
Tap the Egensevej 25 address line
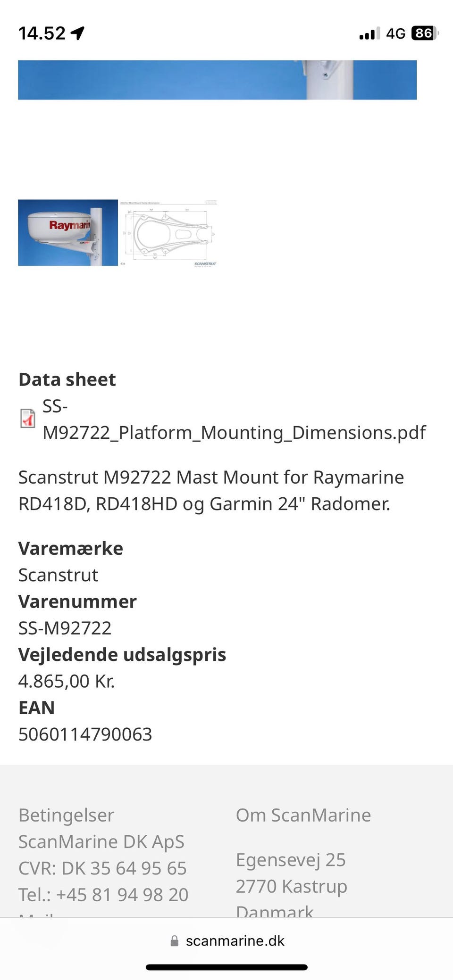(x=291, y=859)
